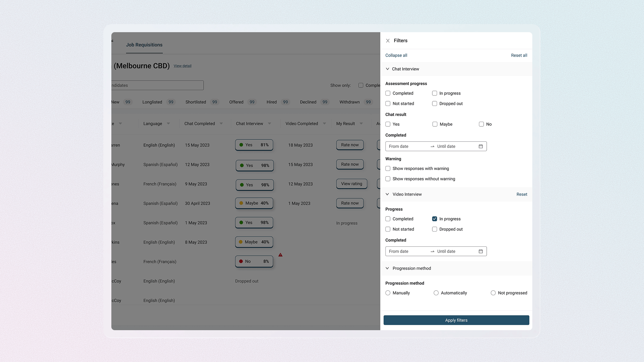Check Show responses with warning
This screenshot has width=644, height=362.
click(x=388, y=169)
